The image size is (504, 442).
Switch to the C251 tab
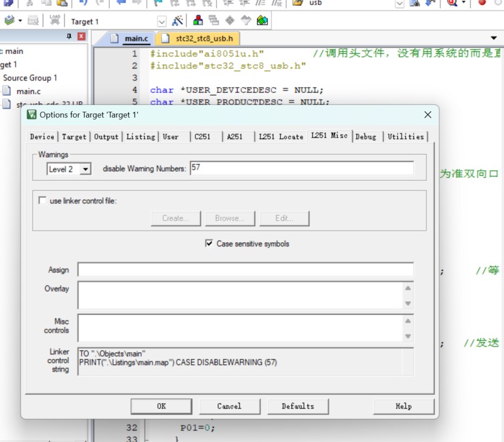tap(202, 137)
